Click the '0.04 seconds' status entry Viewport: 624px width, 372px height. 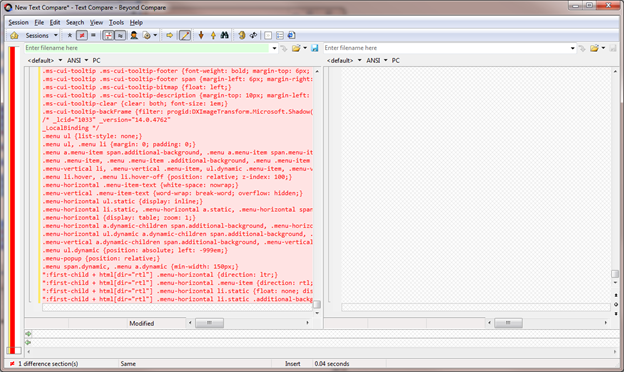point(332,364)
